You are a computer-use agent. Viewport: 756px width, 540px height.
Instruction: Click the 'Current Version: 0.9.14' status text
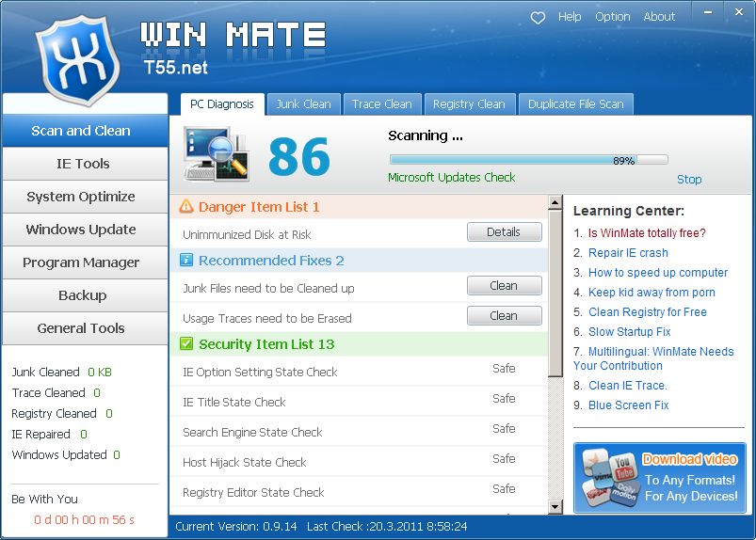tap(235, 526)
